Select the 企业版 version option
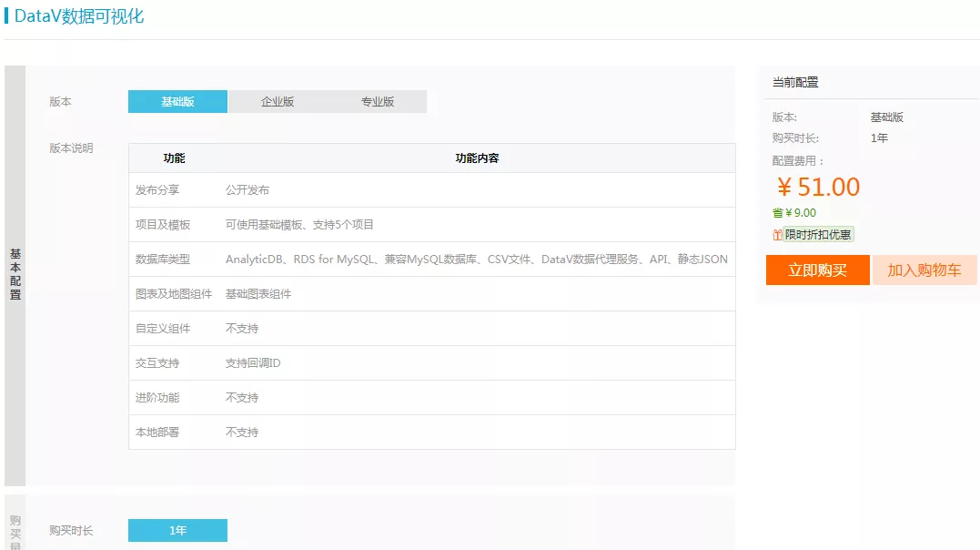 278,101
